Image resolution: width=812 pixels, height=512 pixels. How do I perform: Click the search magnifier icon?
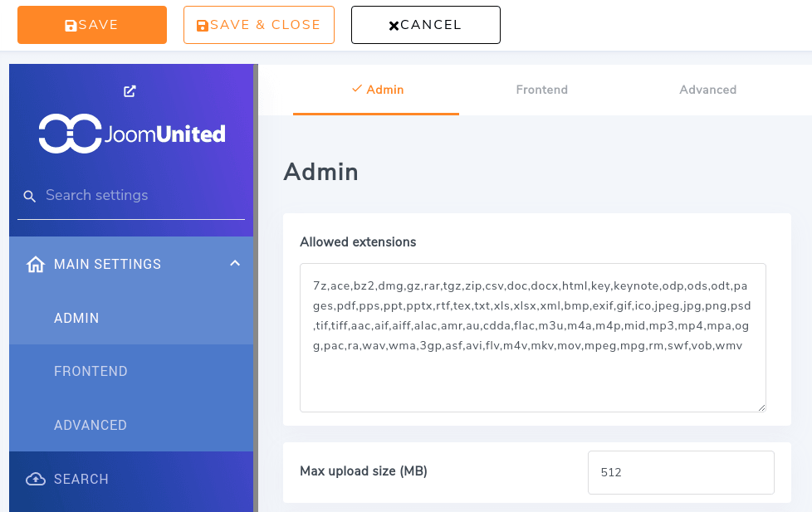click(30, 197)
